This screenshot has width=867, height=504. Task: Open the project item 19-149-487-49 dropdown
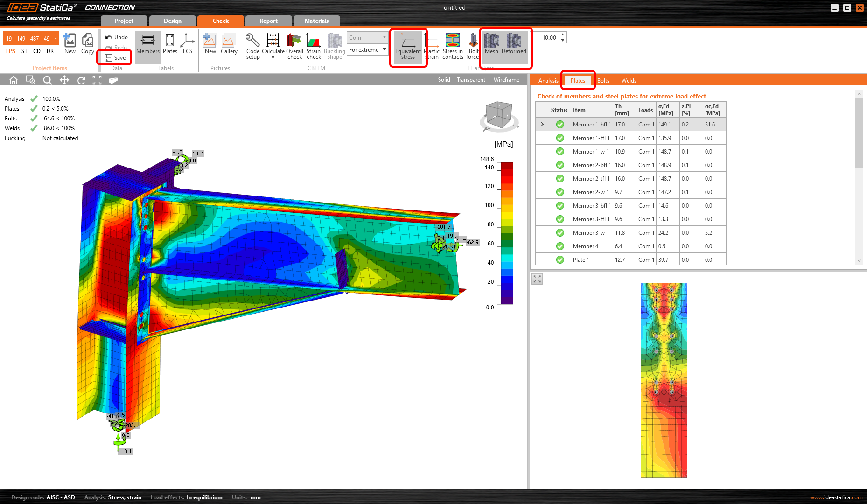56,39
